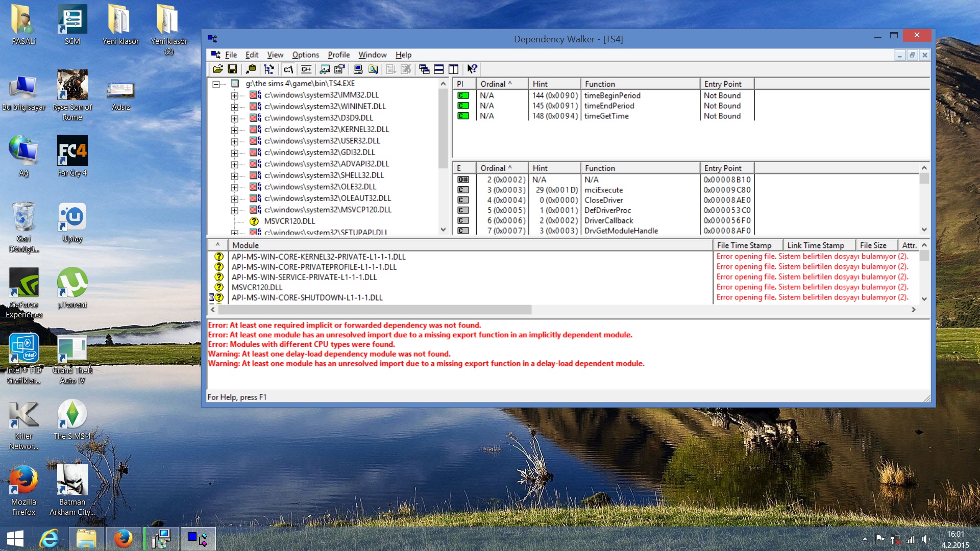Click the imports Function column header
Screen dimensions: 980x551
tap(639, 84)
